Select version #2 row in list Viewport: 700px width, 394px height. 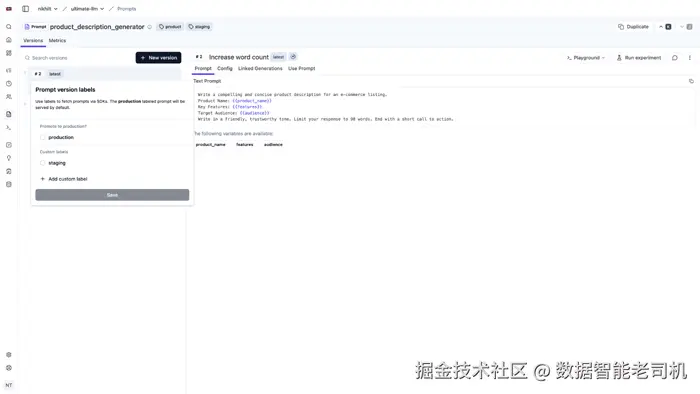coord(106,74)
